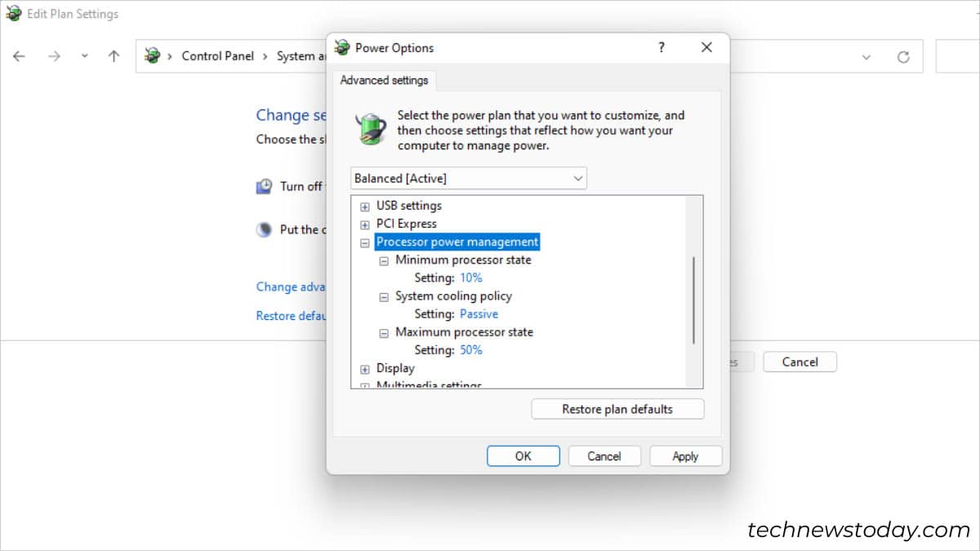The height and width of the screenshot is (551, 980).
Task: Click the back navigation arrow
Action: pos(19,56)
